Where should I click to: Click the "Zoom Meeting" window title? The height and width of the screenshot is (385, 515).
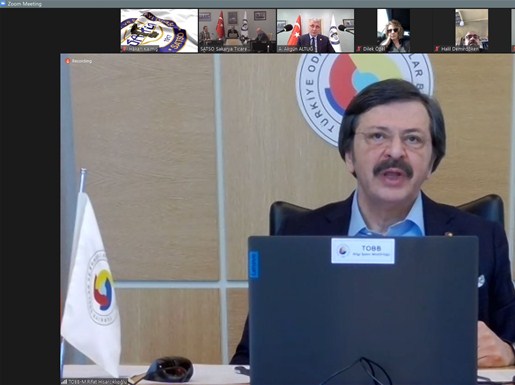pos(25,4)
